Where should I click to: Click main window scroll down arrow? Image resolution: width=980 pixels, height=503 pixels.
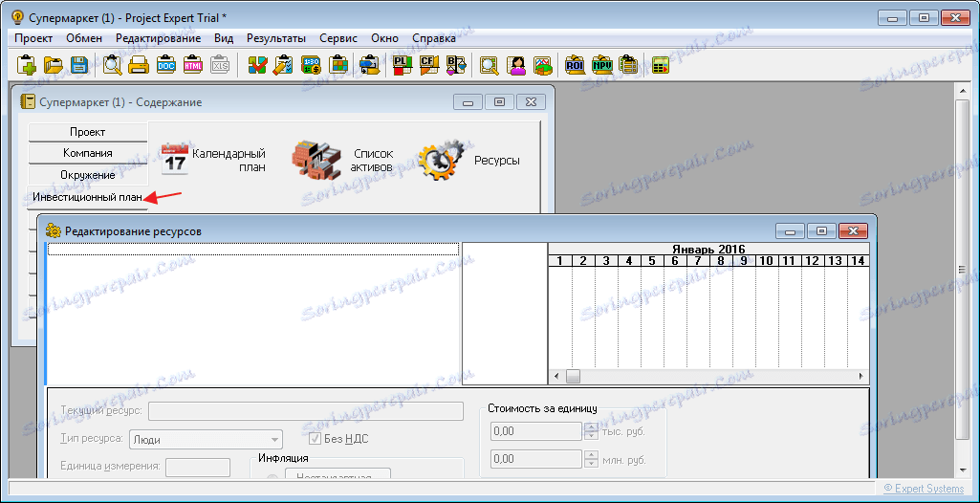click(x=963, y=470)
